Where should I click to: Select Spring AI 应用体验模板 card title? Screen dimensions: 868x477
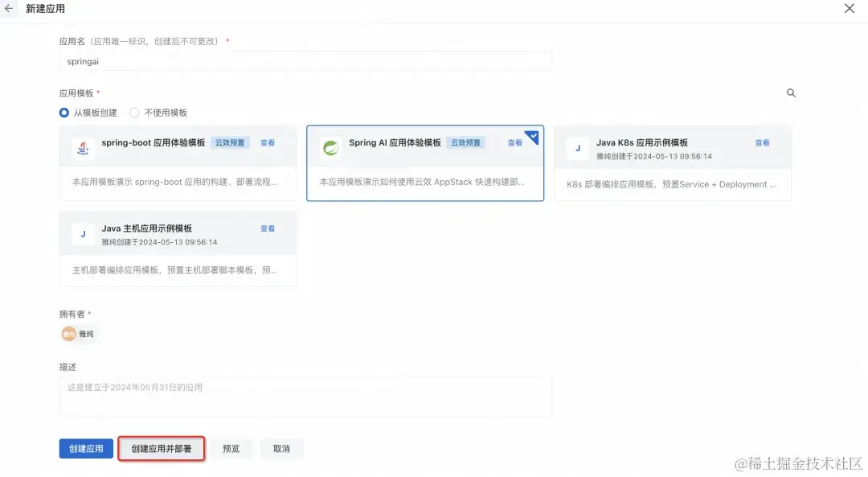tap(395, 142)
